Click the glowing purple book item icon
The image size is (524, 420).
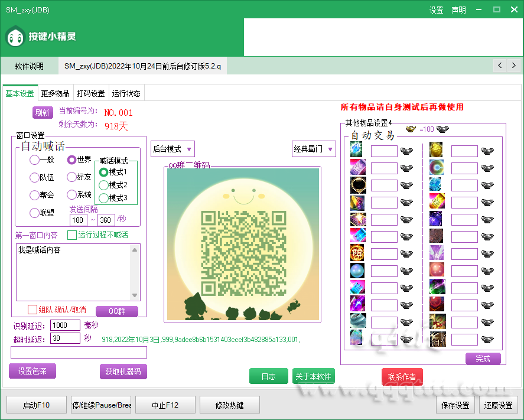[x=358, y=220]
